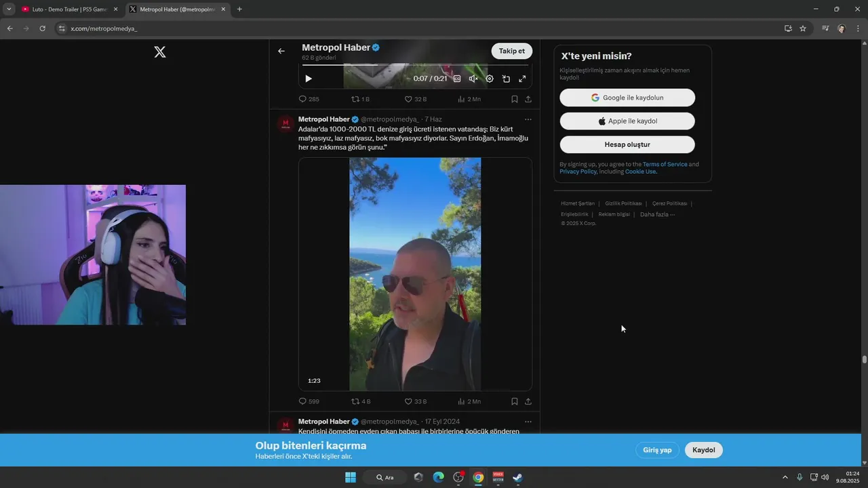Play the top video with 0:07 elapsed
The image size is (868, 488).
(309, 79)
